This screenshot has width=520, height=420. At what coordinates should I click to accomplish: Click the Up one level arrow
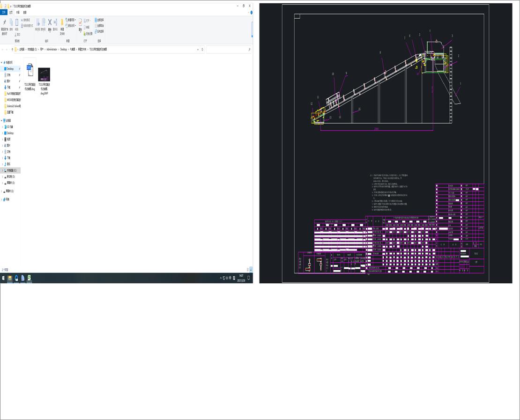point(12,49)
